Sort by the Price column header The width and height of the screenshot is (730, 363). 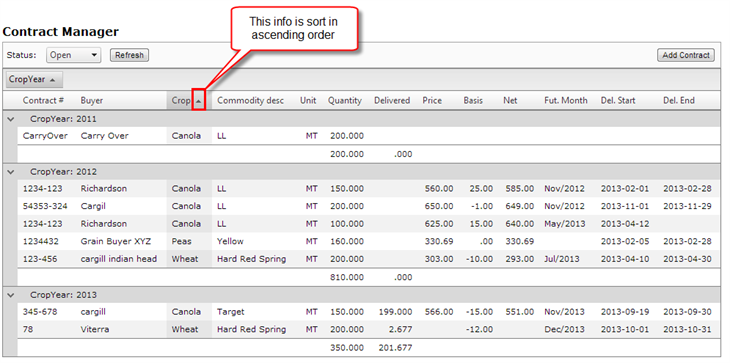[432, 101]
